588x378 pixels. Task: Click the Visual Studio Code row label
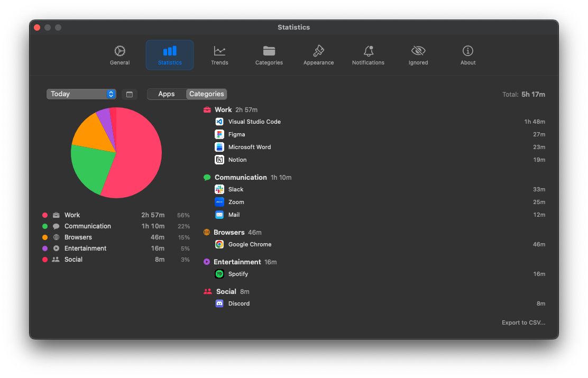tap(255, 122)
